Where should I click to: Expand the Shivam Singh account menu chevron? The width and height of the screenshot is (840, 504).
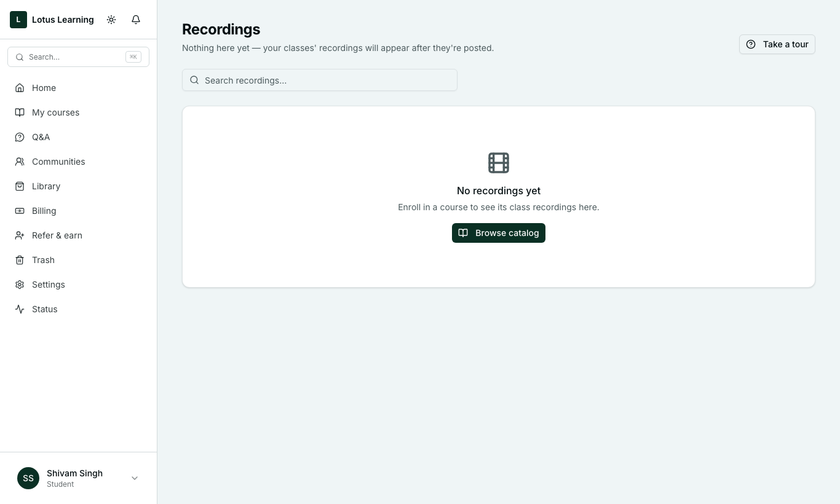click(x=135, y=478)
